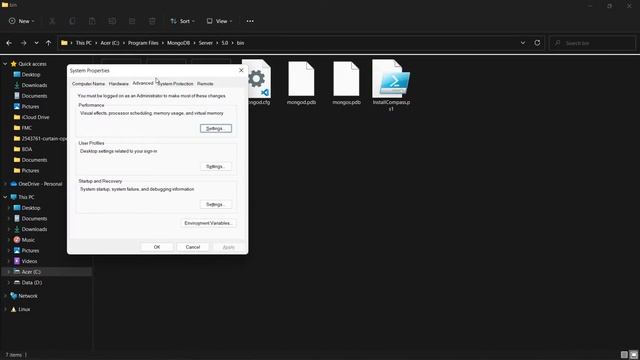Open the recent locations chevron

[x=36, y=43]
